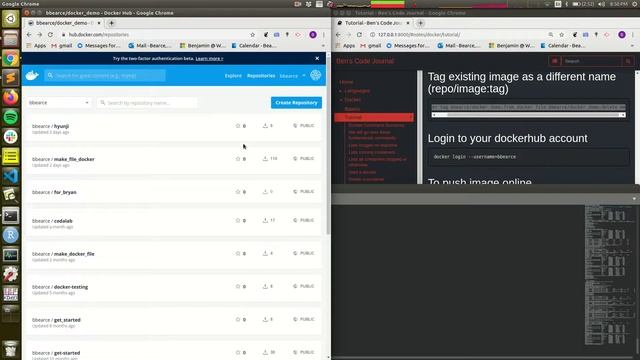The height and width of the screenshot is (360, 640).
Task: Click the horizontal scrollbar under the tag command
Action: (529, 115)
